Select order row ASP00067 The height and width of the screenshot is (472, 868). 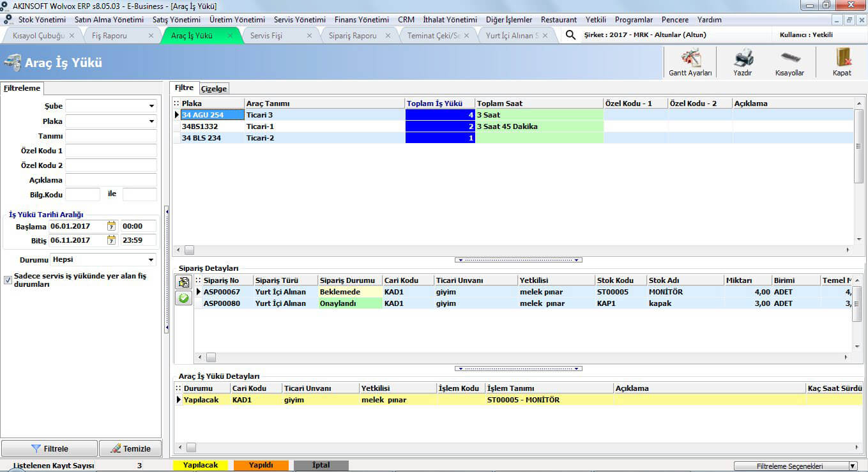tap(524, 292)
